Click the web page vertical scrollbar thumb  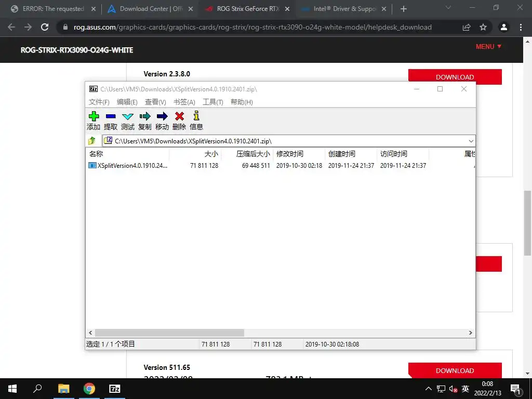click(x=527, y=223)
